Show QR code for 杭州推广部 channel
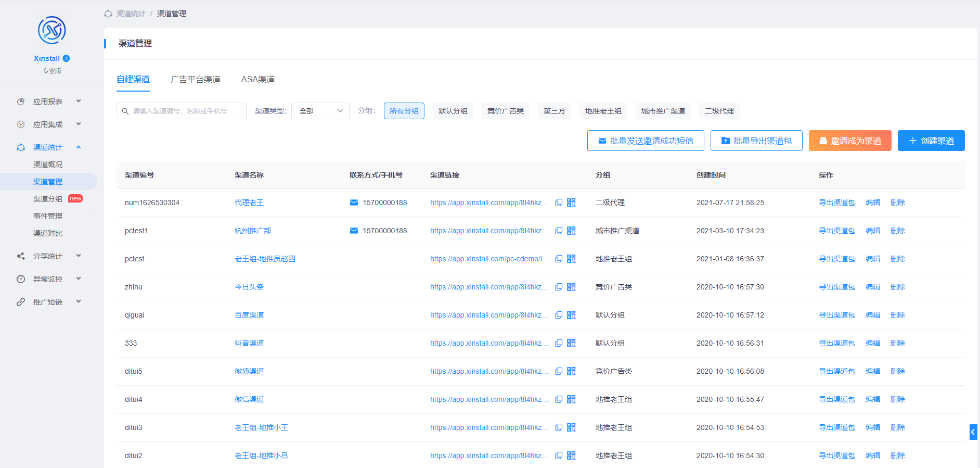 click(x=571, y=231)
